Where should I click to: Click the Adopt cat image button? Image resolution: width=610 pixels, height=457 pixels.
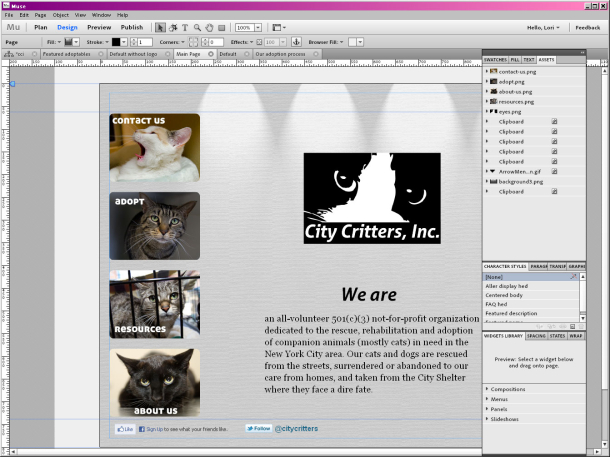point(155,226)
